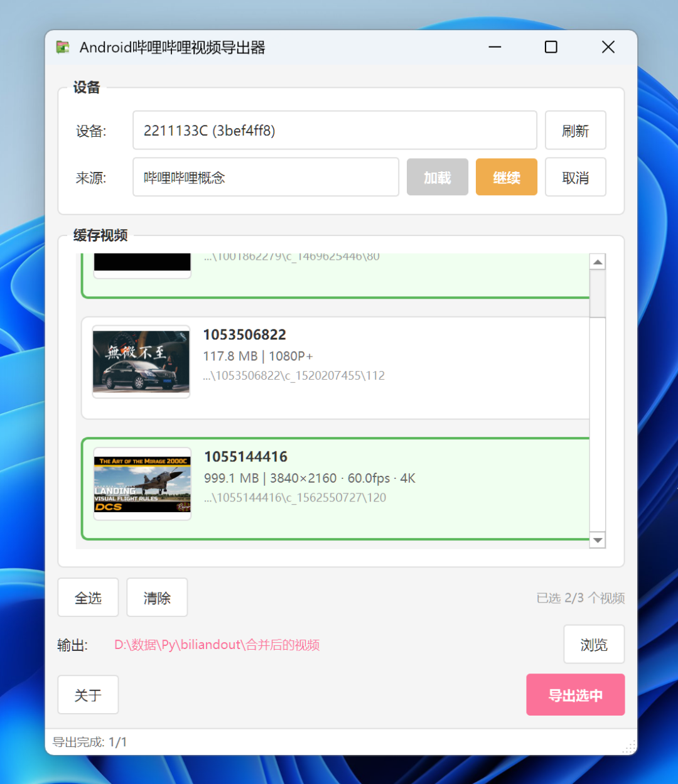Click the car thumbnail of video 1053506822
The width and height of the screenshot is (678, 784).
[141, 362]
